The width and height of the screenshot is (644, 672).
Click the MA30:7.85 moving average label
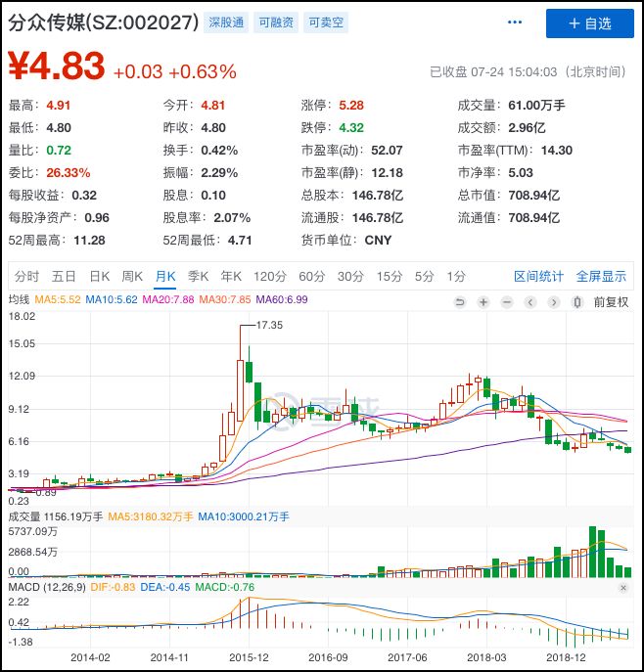[225, 299]
